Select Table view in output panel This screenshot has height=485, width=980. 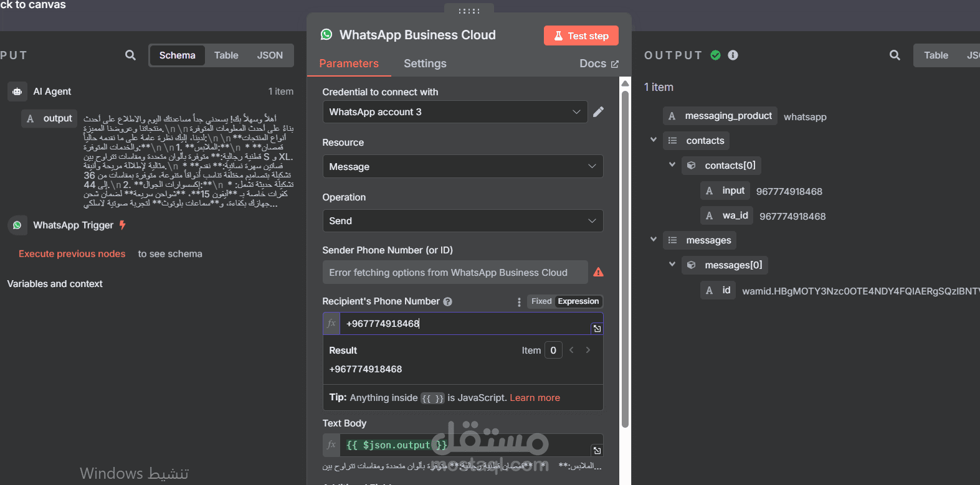(x=936, y=55)
